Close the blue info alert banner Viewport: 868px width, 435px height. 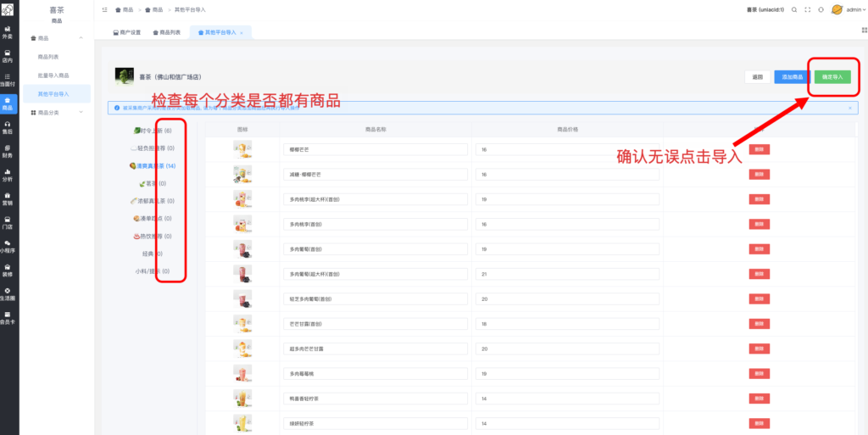850,108
